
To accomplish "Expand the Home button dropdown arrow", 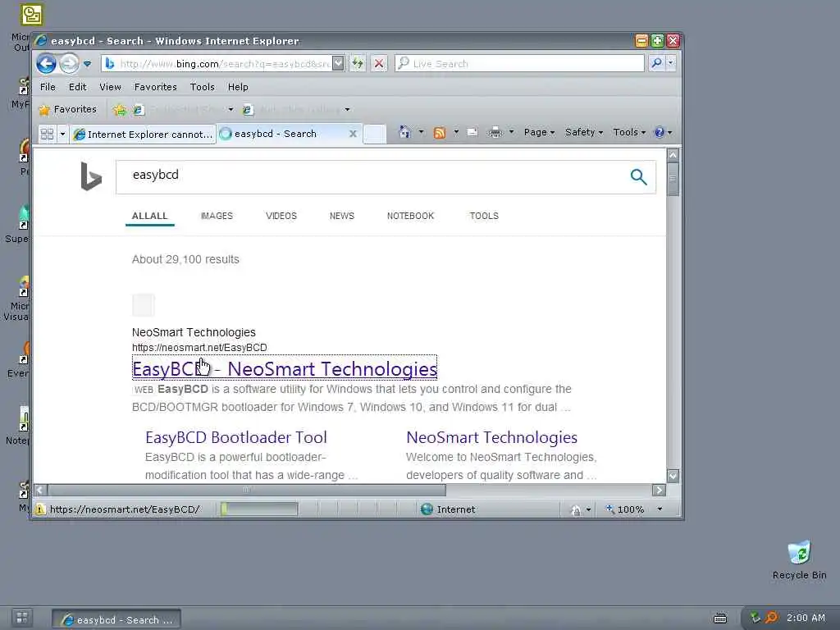I will pos(421,132).
